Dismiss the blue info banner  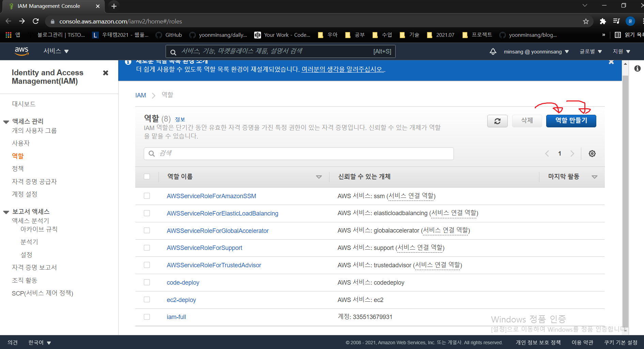point(611,62)
